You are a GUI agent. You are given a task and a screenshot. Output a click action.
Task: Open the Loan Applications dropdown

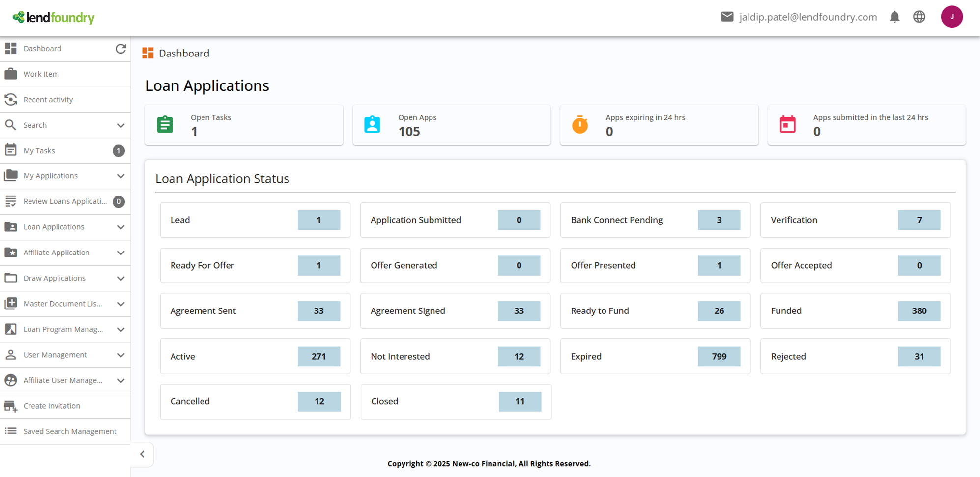(x=121, y=227)
